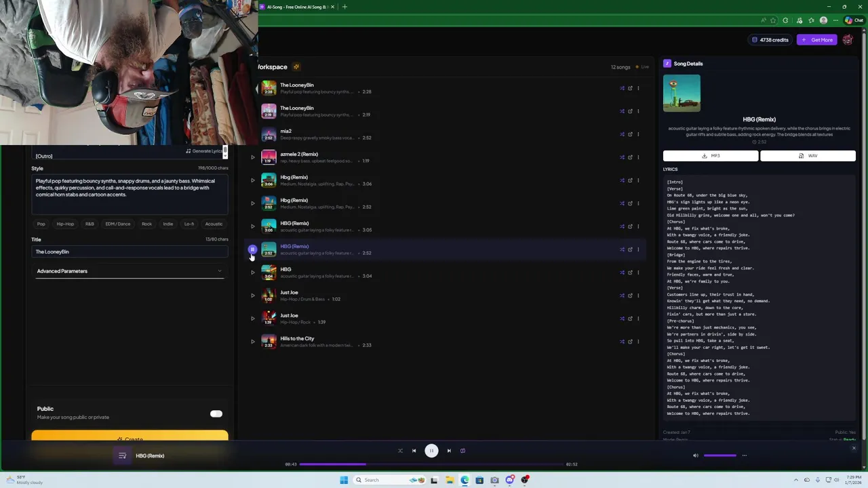Open more options for playing HBG (Remix) 2:52
The image size is (868, 488).
[x=638, y=249]
